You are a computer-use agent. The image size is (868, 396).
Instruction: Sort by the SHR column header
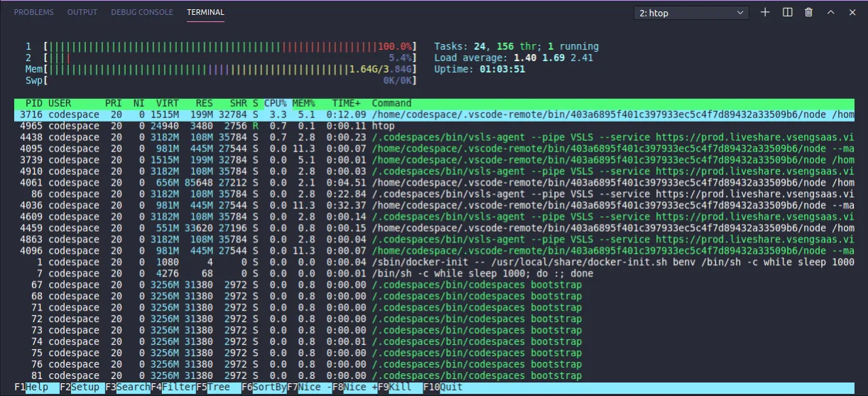239,103
